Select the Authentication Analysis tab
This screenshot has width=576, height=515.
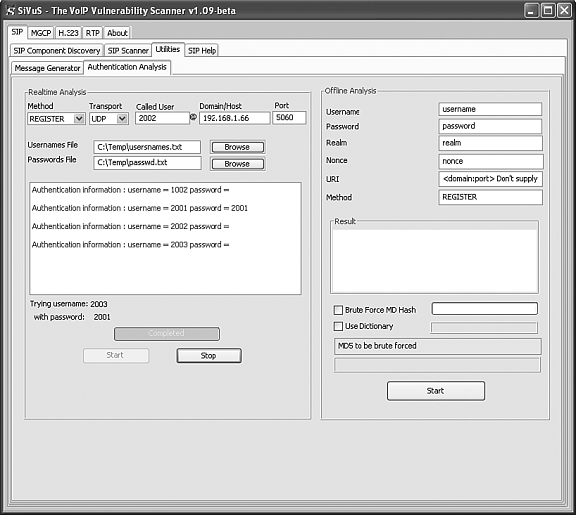pyautogui.click(x=127, y=67)
